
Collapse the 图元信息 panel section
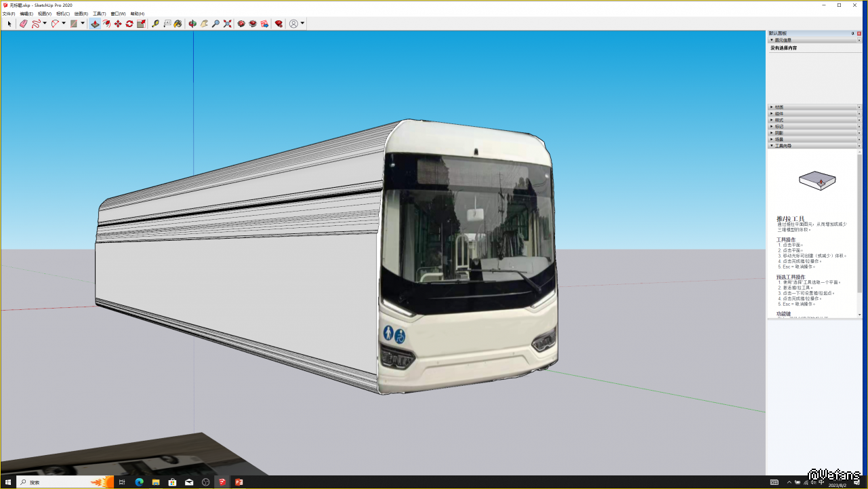pyautogui.click(x=772, y=40)
